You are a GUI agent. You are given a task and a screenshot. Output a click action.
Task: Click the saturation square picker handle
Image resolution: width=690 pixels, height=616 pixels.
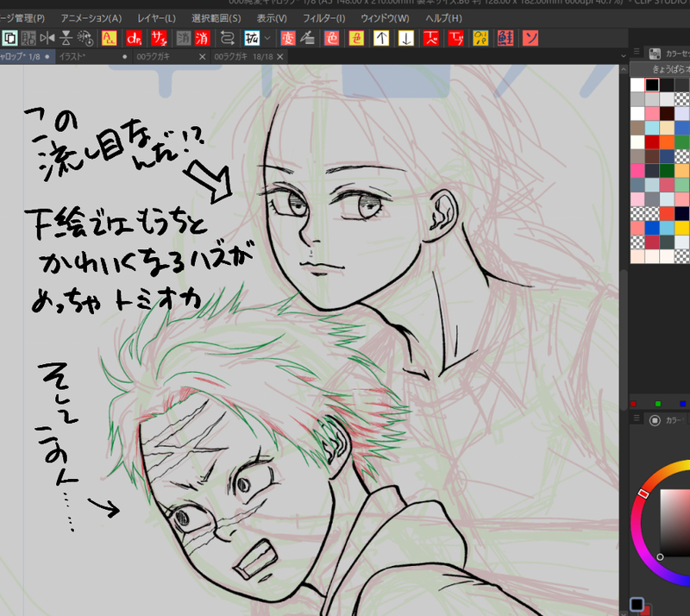tap(660, 557)
